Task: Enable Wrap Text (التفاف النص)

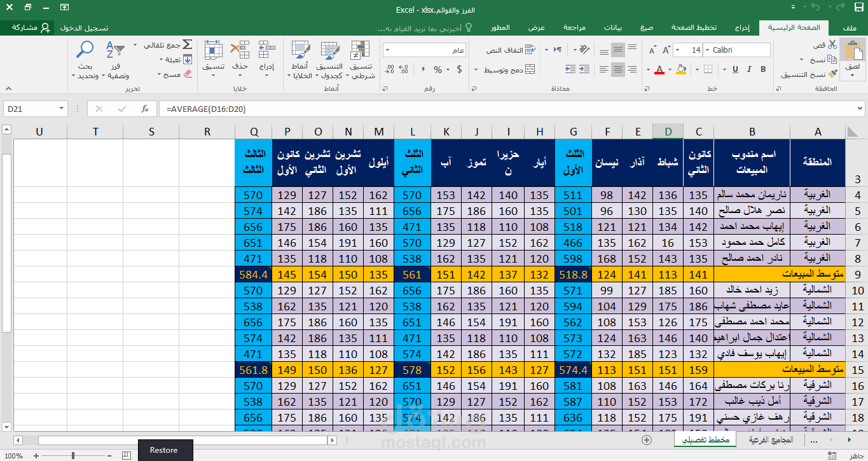Action: pyautogui.click(x=508, y=49)
